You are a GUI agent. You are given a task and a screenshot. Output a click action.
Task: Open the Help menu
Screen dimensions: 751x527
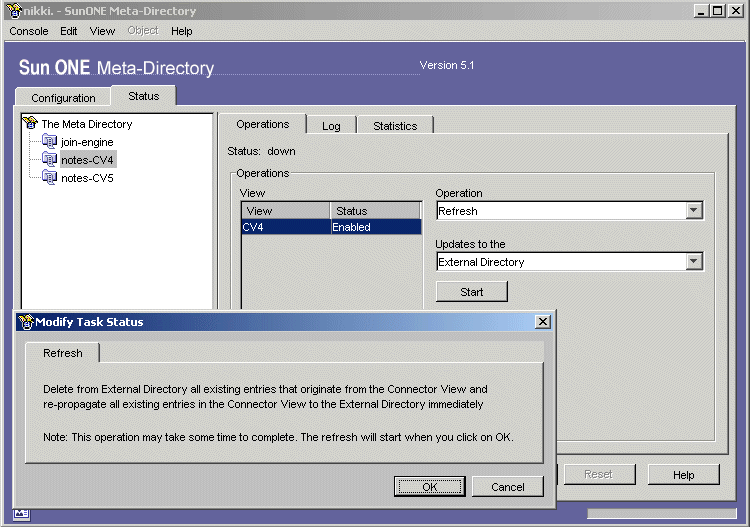pyautogui.click(x=182, y=31)
